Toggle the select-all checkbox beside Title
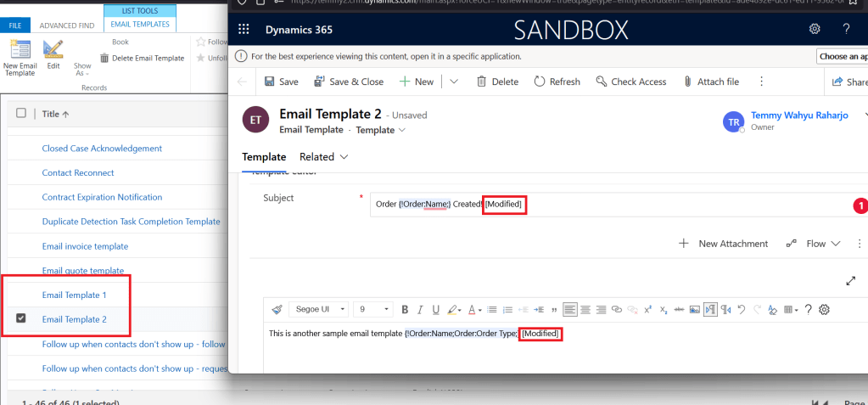This screenshot has width=868, height=405. point(21,113)
